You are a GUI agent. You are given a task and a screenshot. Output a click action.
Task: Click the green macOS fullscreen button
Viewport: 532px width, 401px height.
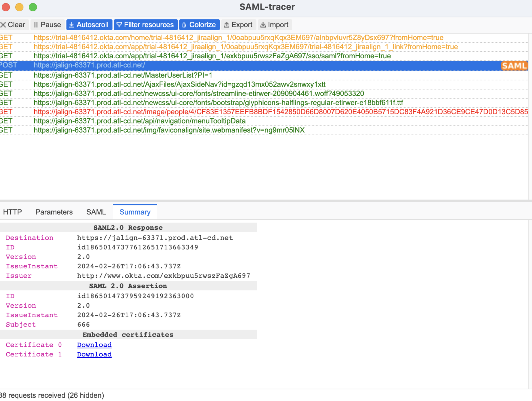(x=33, y=7)
